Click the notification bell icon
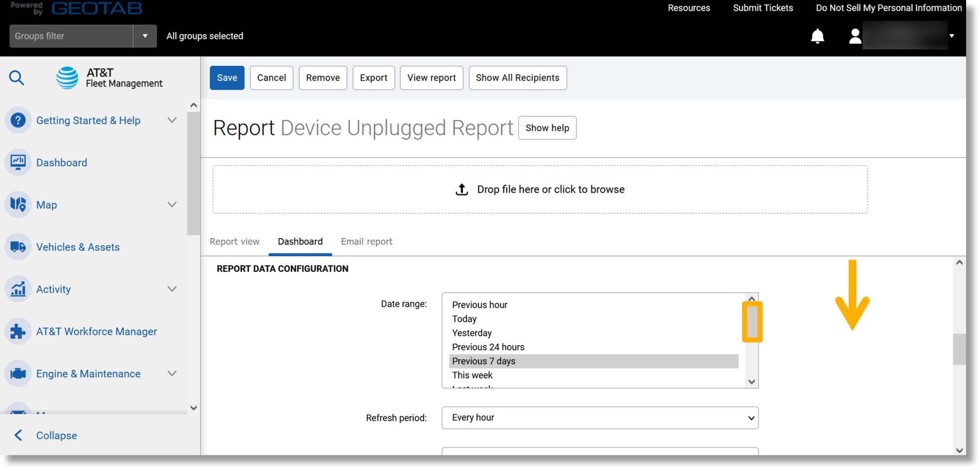 coord(817,35)
